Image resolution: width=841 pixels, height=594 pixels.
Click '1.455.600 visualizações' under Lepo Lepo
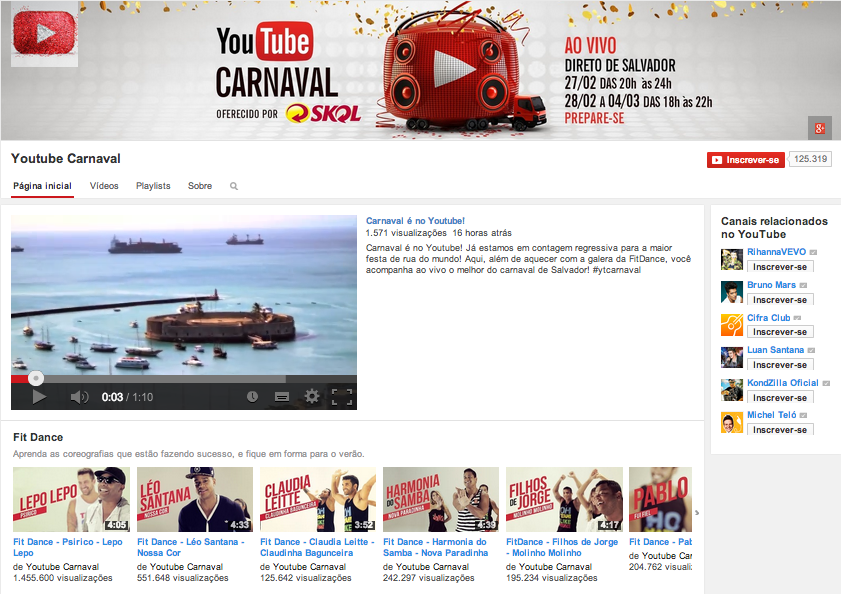[63, 578]
